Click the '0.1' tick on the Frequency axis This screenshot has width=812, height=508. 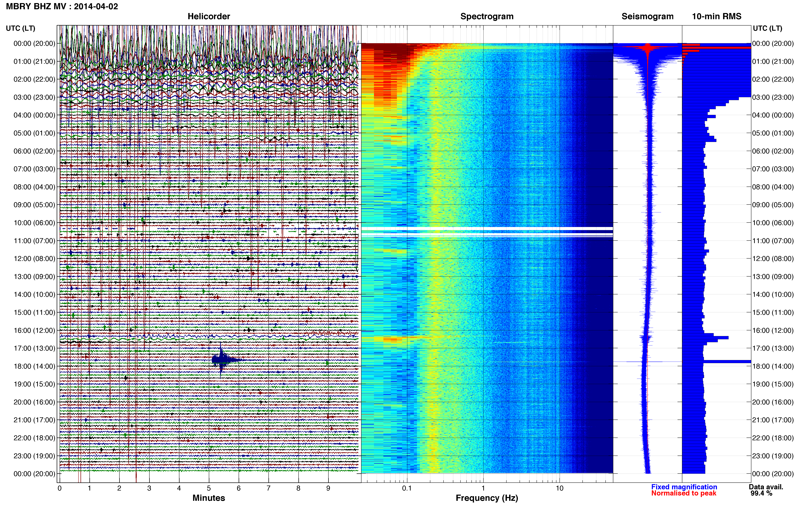click(407, 488)
